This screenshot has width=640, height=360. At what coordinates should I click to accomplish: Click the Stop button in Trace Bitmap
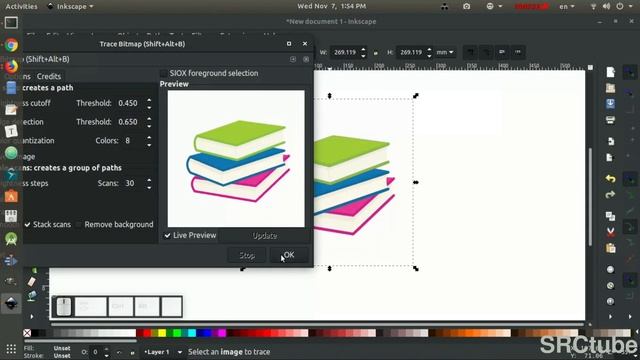coord(247,255)
